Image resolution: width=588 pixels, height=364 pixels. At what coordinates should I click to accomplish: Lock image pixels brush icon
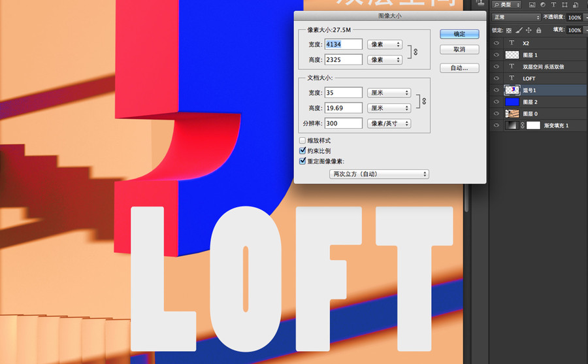click(x=519, y=30)
